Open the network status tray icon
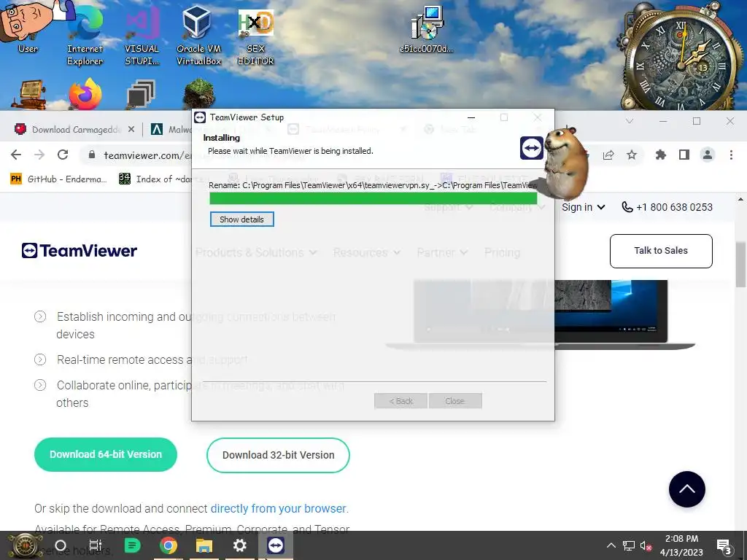747x560 pixels. tap(629, 545)
